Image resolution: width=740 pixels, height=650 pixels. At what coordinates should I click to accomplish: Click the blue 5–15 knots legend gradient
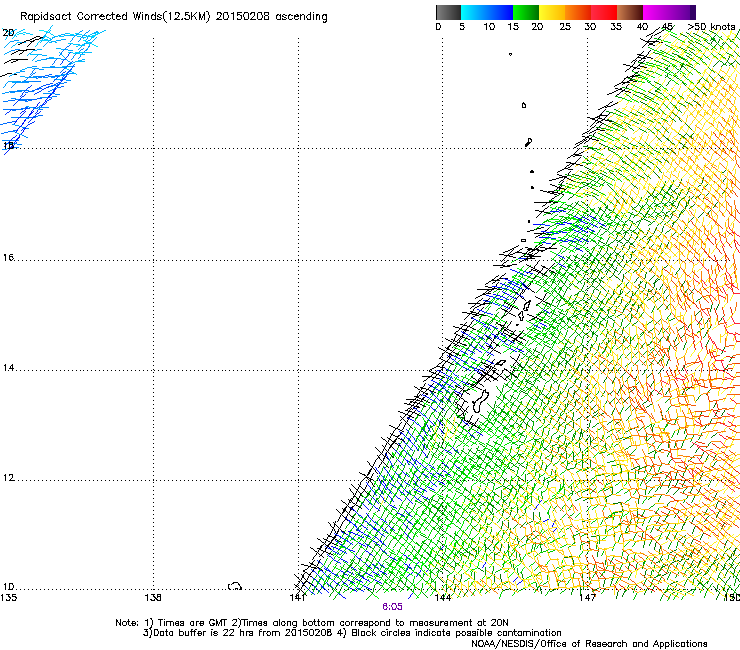(487, 12)
